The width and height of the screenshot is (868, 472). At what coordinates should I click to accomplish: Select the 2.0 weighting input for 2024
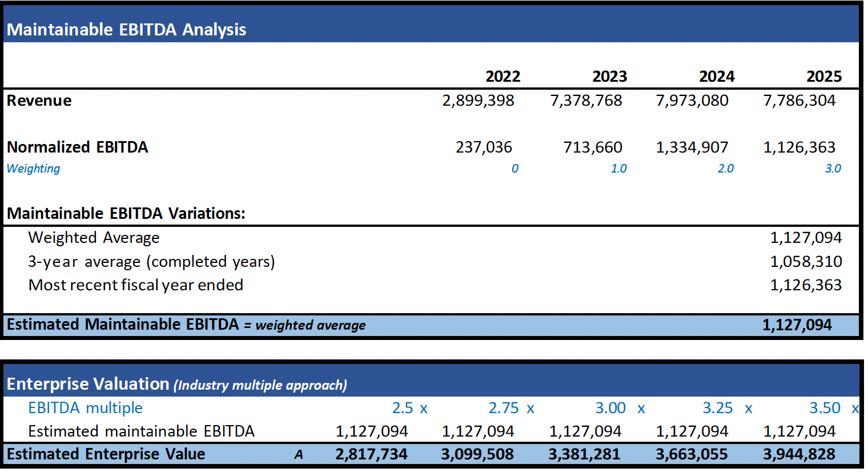point(725,169)
